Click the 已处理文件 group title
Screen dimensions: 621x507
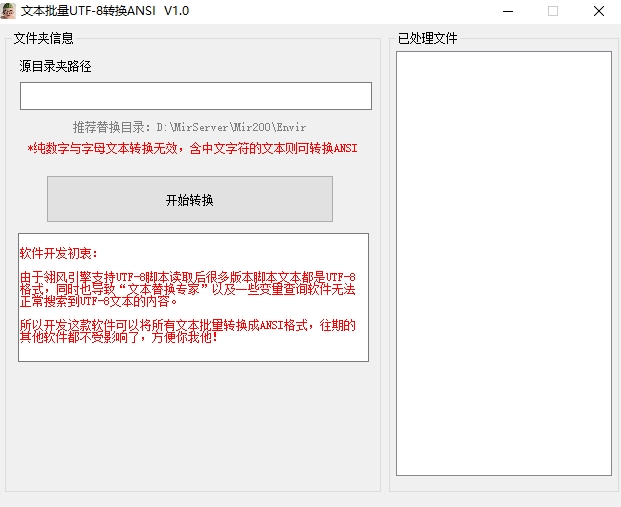coord(428,39)
